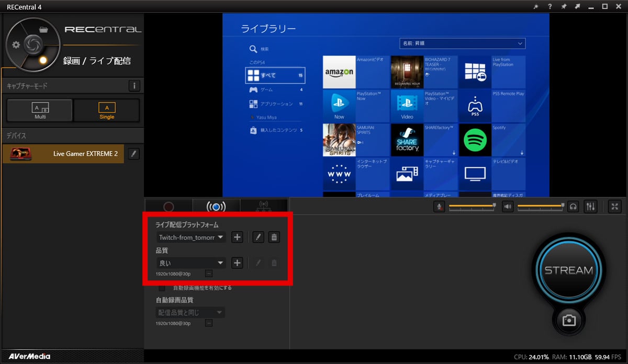Take a snapshot with the camera button

[569, 320]
